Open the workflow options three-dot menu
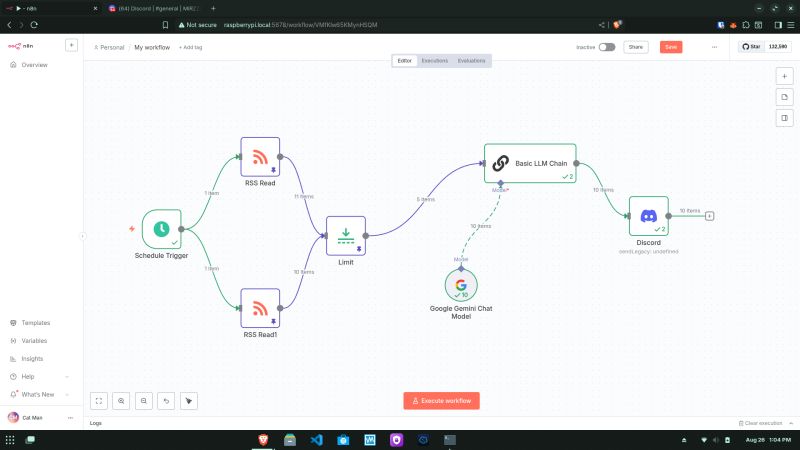This screenshot has height=450, width=800. [714, 47]
